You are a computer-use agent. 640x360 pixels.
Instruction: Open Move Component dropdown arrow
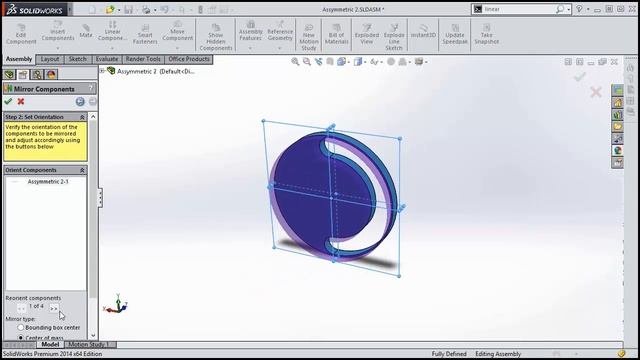point(178,48)
